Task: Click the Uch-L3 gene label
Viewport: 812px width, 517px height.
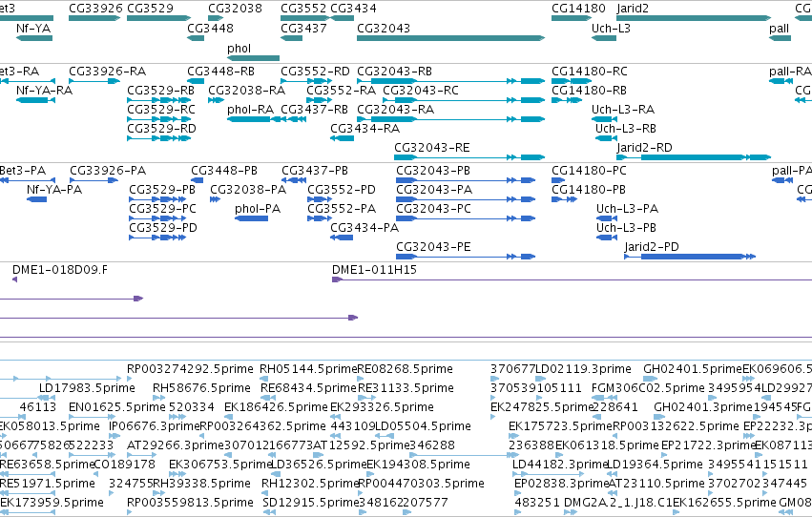Action: [x=611, y=28]
